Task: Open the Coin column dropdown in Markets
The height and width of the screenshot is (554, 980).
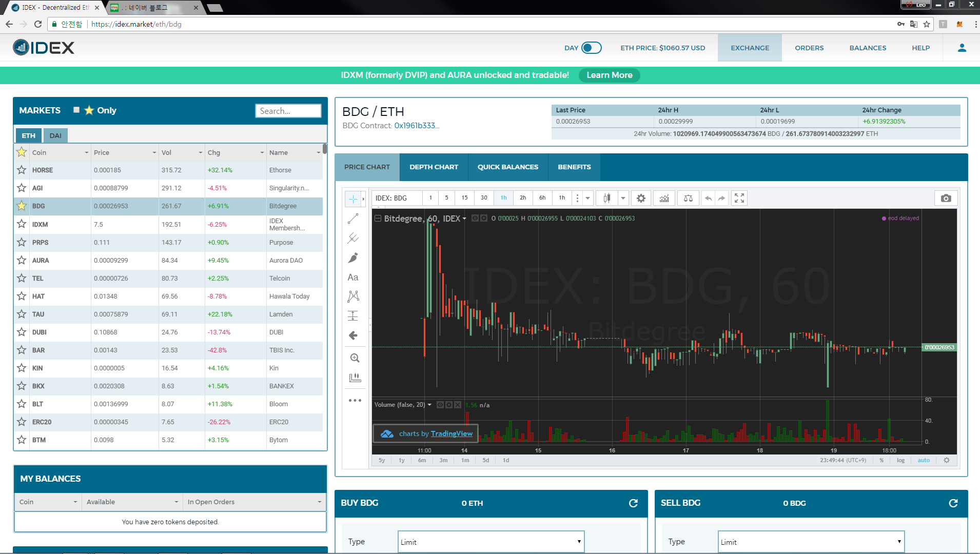Action: tap(86, 152)
